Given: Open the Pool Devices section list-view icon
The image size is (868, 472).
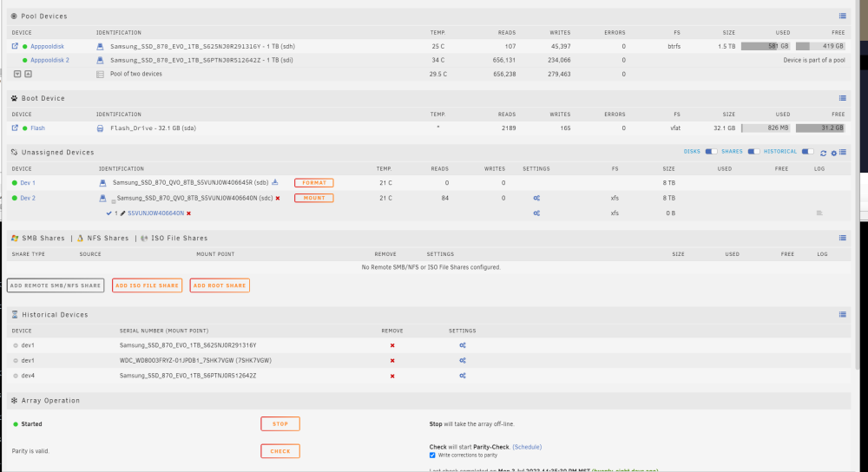Looking at the screenshot, I should (x=843, y=16).
